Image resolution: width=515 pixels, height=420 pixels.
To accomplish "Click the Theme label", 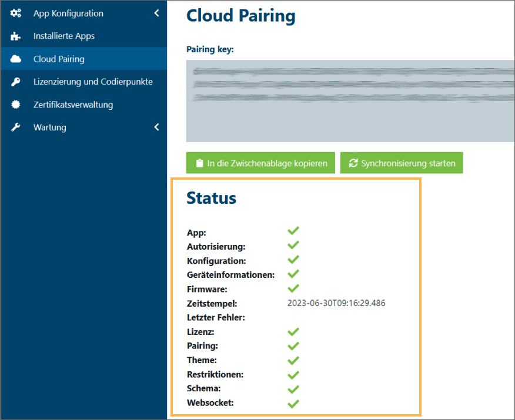I will 202,360.
